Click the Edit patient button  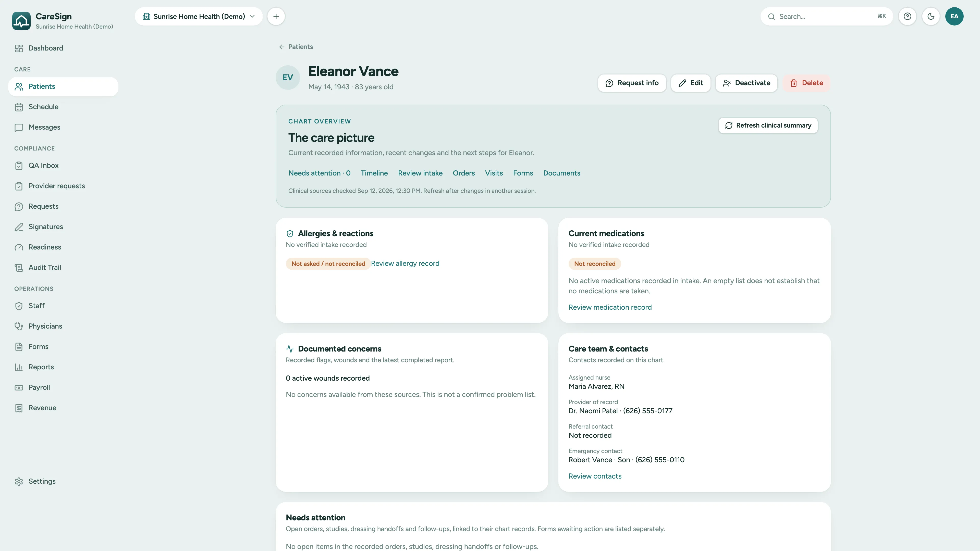(x=691, y=83)
